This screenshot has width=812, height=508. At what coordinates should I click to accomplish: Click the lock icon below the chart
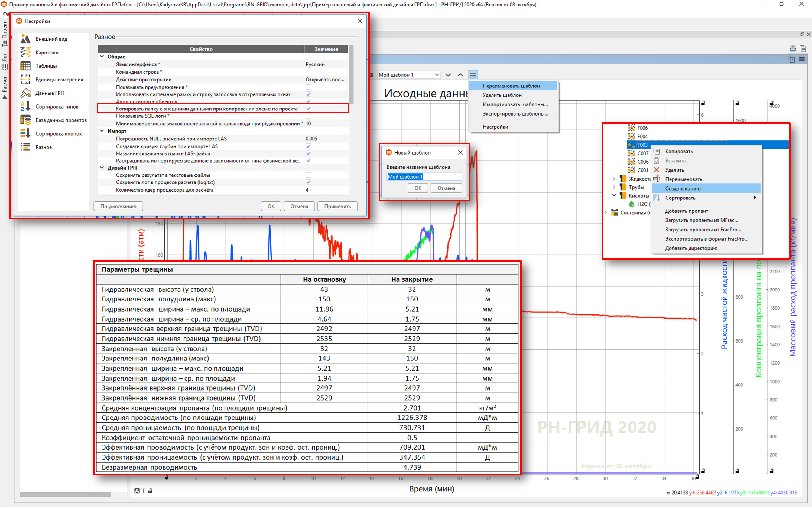click(150, 490)
